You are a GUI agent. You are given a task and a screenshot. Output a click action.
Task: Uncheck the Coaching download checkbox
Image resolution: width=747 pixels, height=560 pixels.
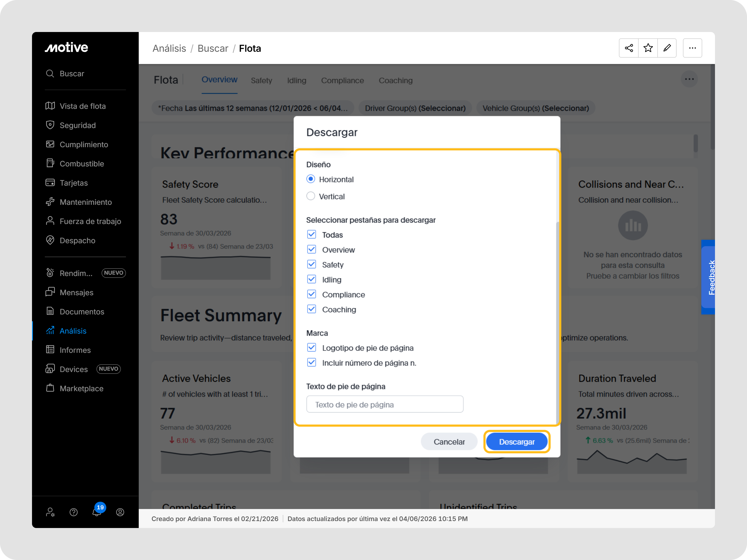(311, 309)
